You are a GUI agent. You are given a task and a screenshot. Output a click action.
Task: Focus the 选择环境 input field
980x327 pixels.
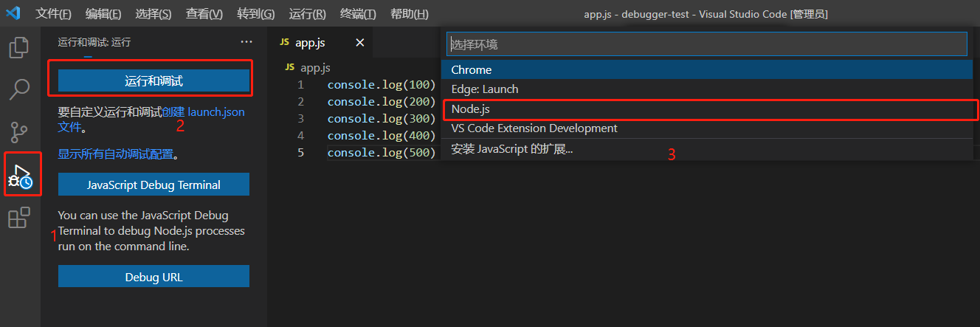[706, 44]
